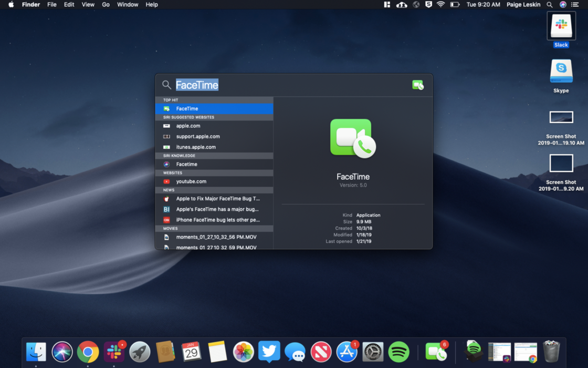Screen dimensions: 588x368
Task: Launch Siri from the Dock
Action: (x=62, y=352)
